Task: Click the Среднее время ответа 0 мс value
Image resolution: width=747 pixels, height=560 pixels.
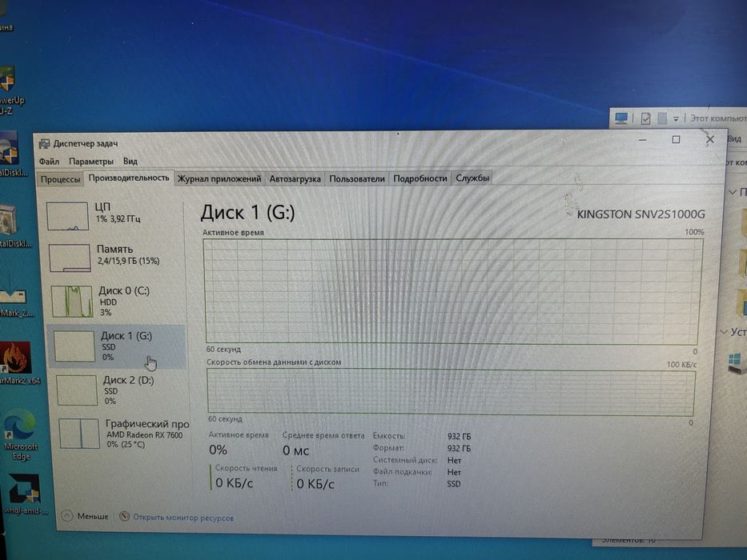Action: pos(295,450)
